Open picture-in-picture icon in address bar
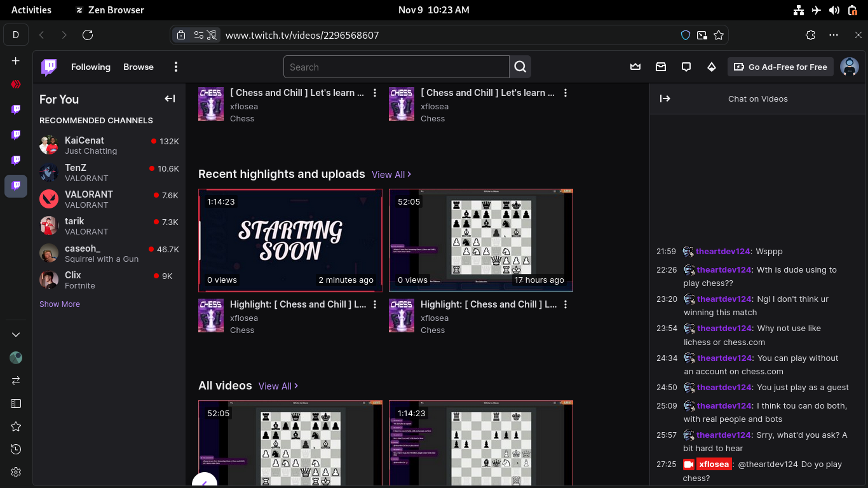 click(702, 35)
